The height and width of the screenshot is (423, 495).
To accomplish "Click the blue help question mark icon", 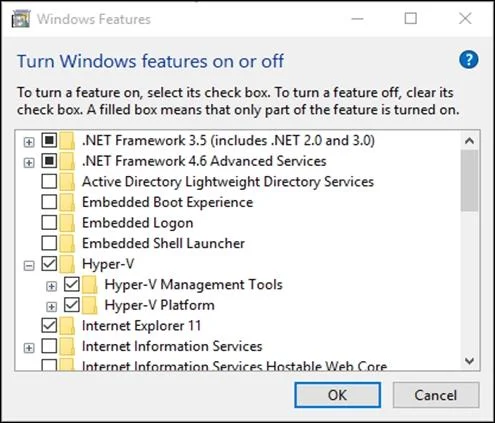I will tap(468, 60).
